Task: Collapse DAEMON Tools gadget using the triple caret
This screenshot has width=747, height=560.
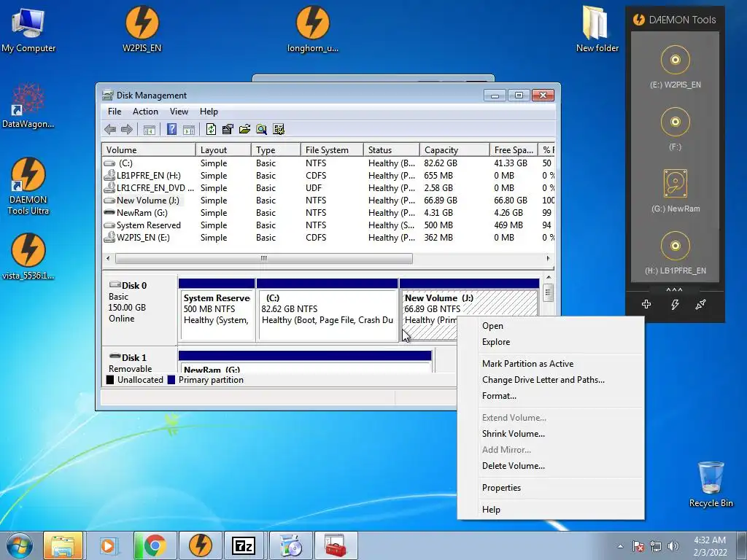Action: 674,289
